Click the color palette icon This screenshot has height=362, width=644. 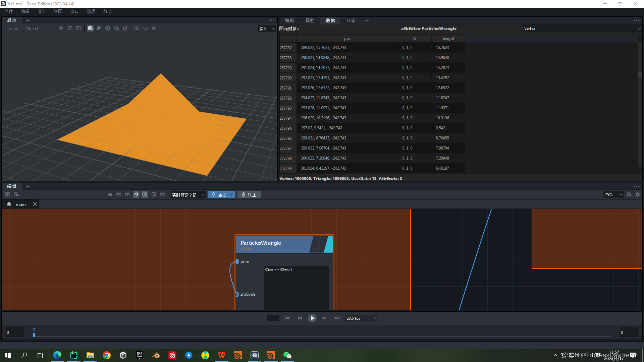coord(99,28)
